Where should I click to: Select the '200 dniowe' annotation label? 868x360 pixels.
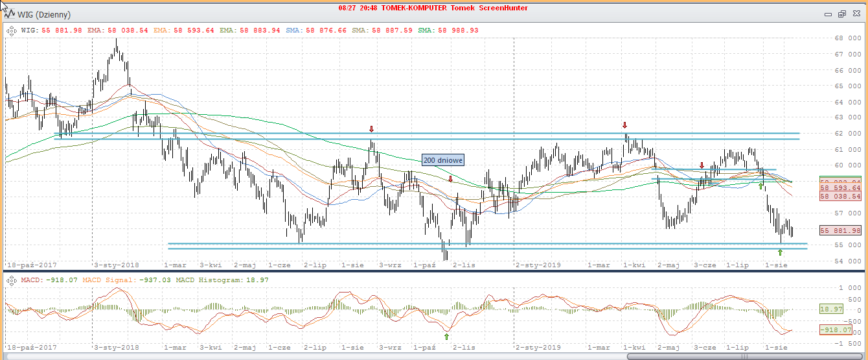(x=442, y=160)
